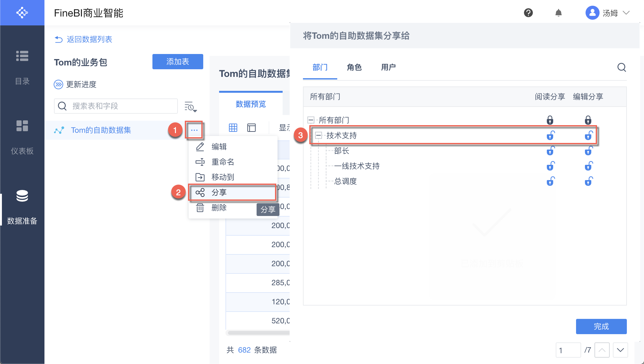Open the 仪表板 dashboard sidebar icon

(22, 126)
